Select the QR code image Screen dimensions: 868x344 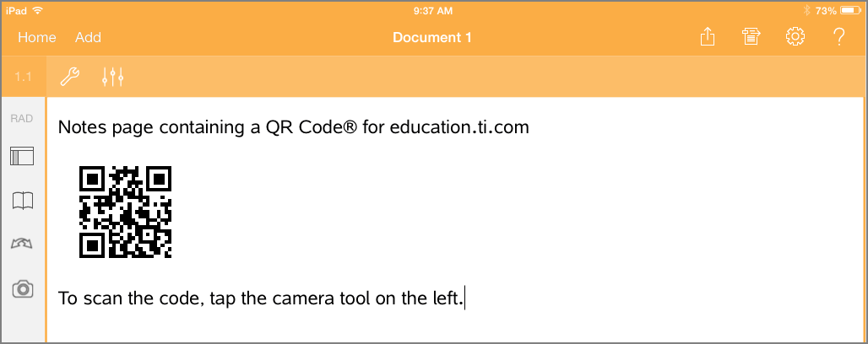125,212
